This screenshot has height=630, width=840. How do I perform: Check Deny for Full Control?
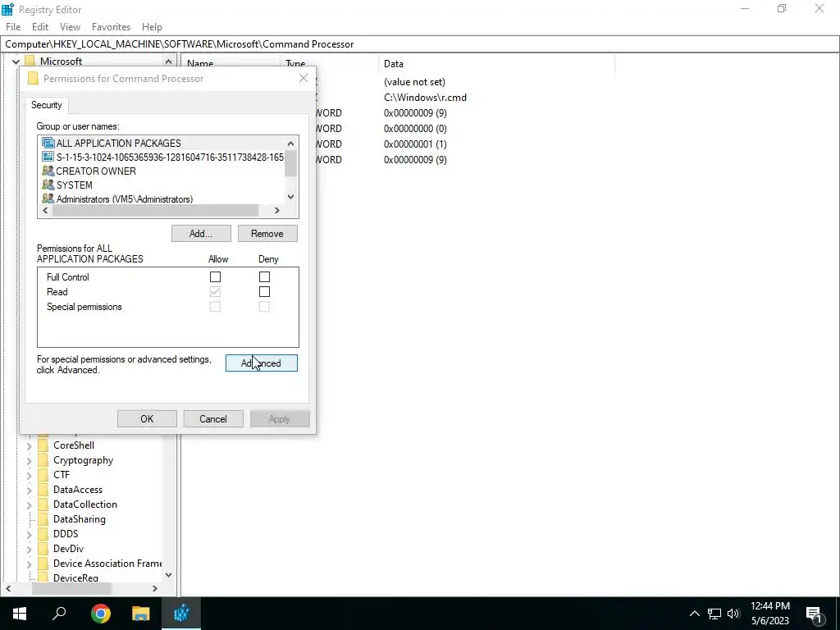click(x=265, y=277)
